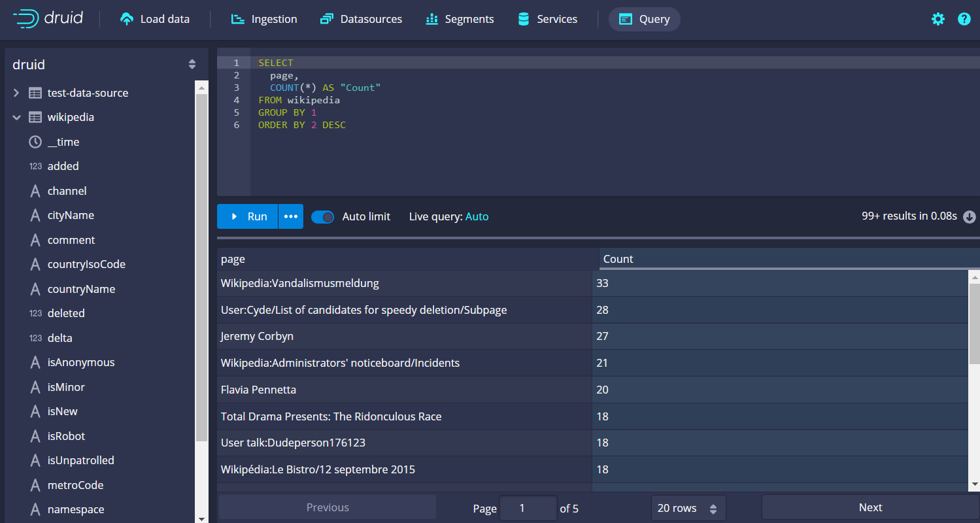
Task: Go to the Datasources tab
Action: pyautogui.click(x=361, y=19)
